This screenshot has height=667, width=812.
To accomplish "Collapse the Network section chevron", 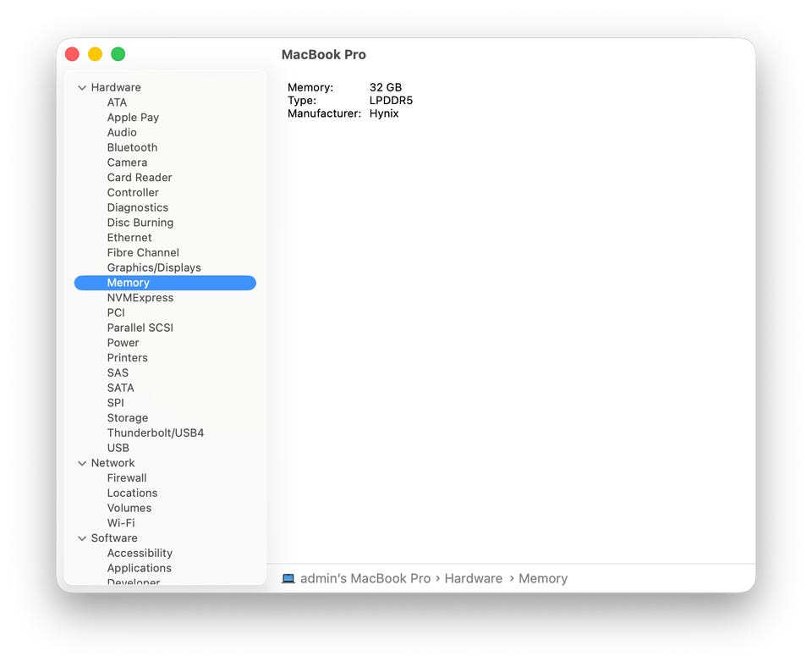I will click(x=82, y=463).
